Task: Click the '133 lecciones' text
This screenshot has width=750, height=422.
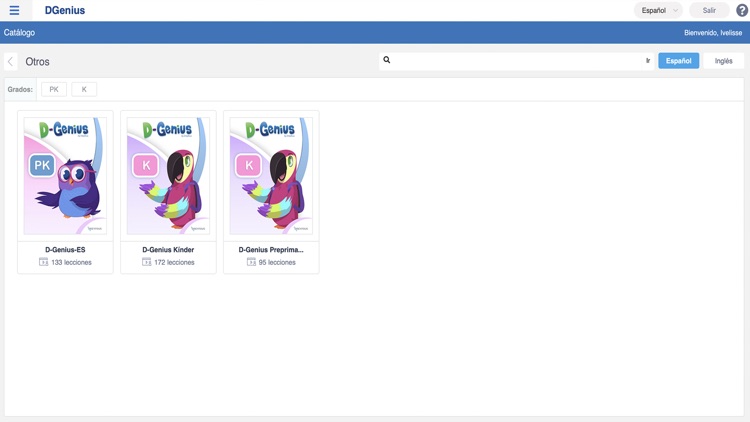Action: pyautogui.click(x=71, y=262)
